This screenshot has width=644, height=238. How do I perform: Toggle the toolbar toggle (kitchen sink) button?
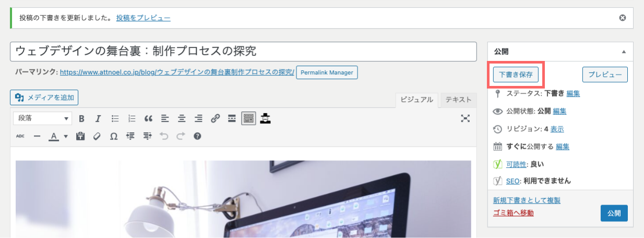[x=248, y=119]
